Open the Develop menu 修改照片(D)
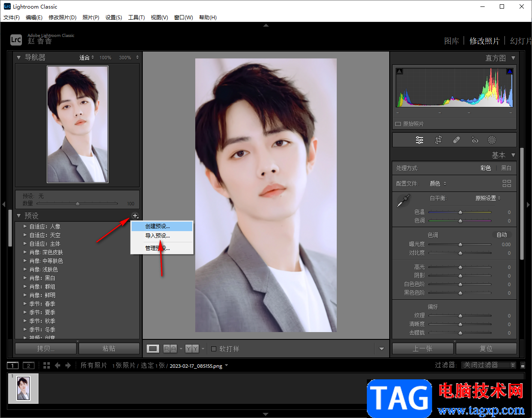The height and width of the screenshot is (418, 532). coord(62,18)
